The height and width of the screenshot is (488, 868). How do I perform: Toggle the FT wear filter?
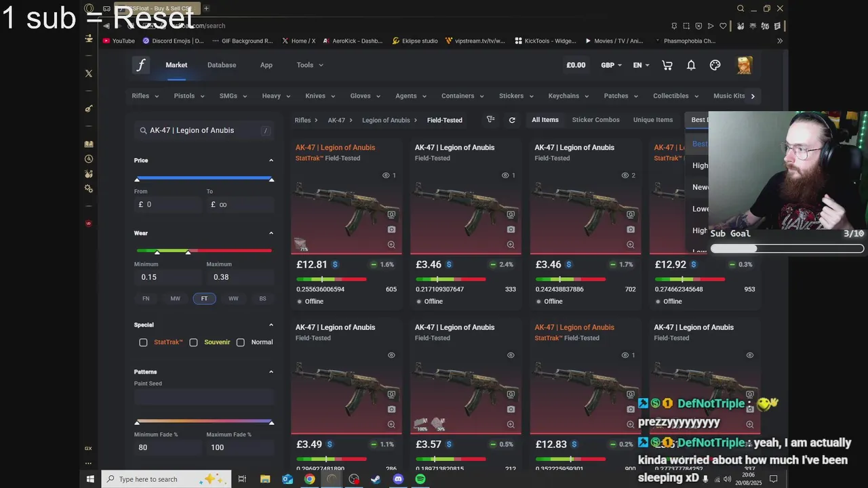coord(204,298)
